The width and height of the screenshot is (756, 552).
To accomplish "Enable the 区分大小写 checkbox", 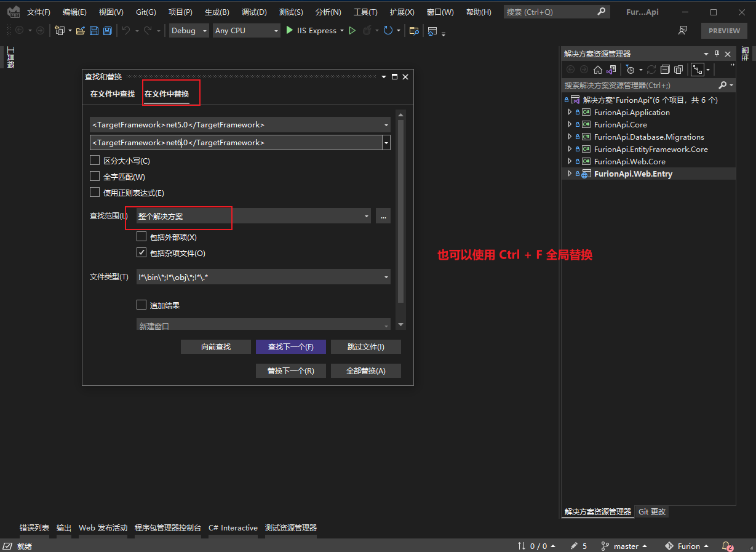I will tap(95, 161).
